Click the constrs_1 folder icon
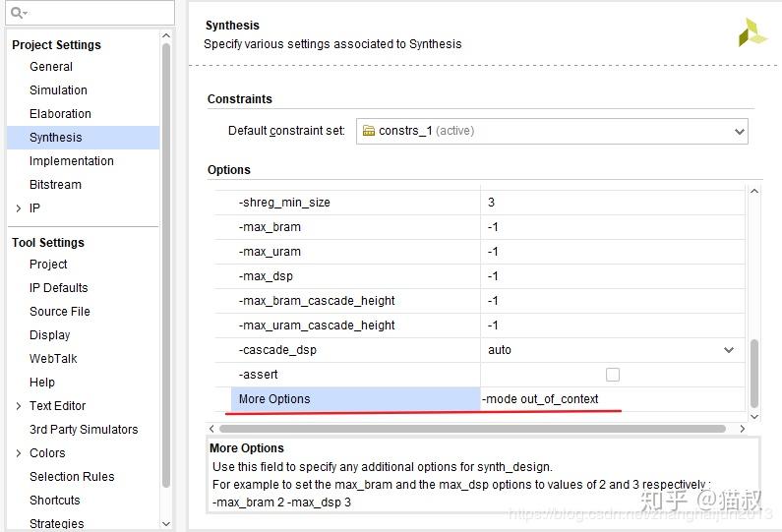782x532 pixels. [369, 131]
